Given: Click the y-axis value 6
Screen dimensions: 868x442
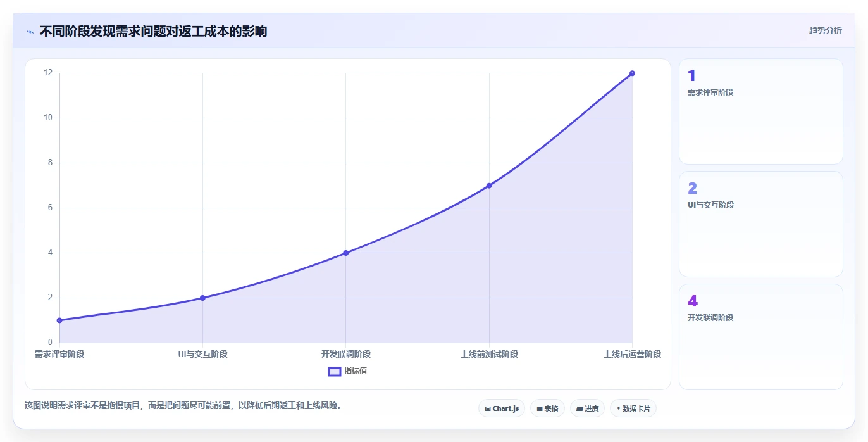Looking at the screenshot, I should pyautogui.click(x=50, y=208).
